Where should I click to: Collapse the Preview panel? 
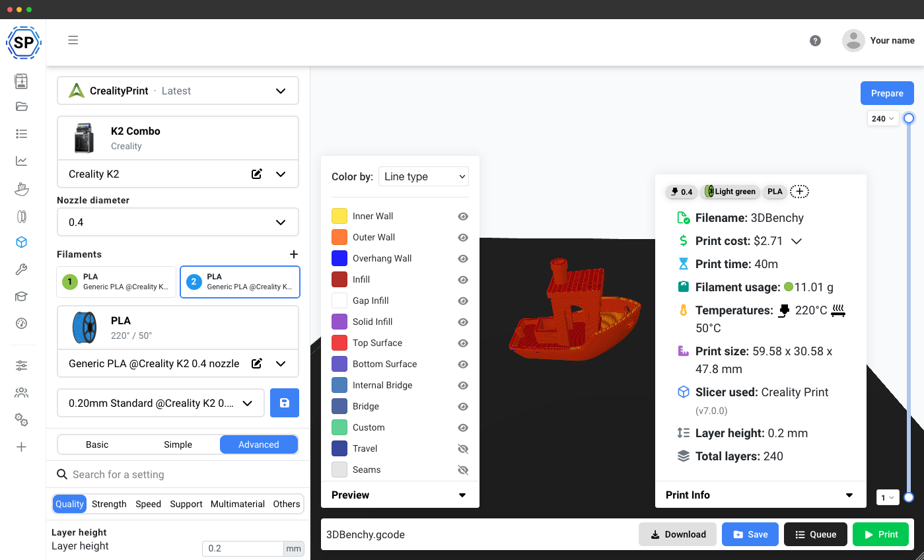click(x=462, y=495)
